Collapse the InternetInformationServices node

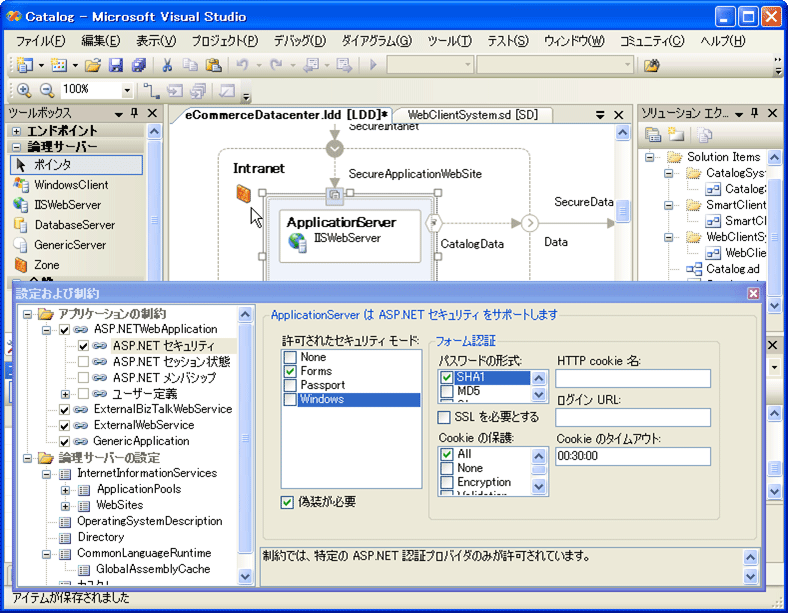[x=46, y=474]
